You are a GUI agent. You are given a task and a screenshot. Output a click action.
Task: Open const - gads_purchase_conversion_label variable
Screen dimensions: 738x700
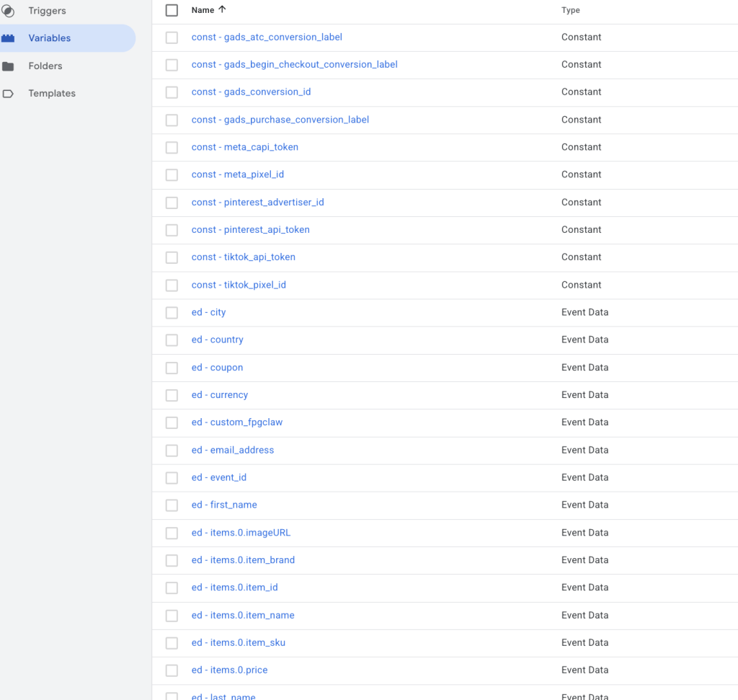(x=280, y=119)
